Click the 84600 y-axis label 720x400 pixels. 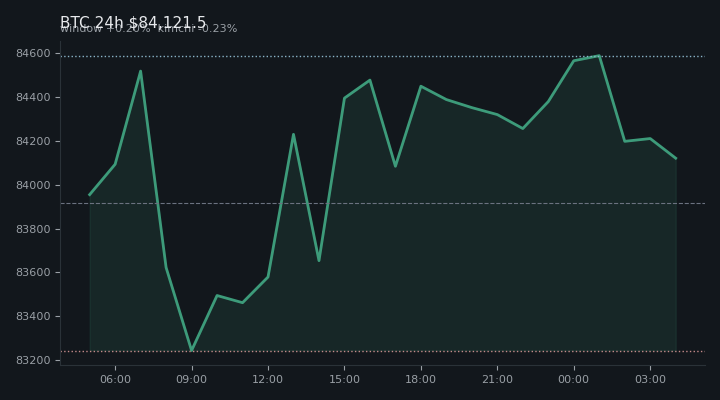point(33,54)
